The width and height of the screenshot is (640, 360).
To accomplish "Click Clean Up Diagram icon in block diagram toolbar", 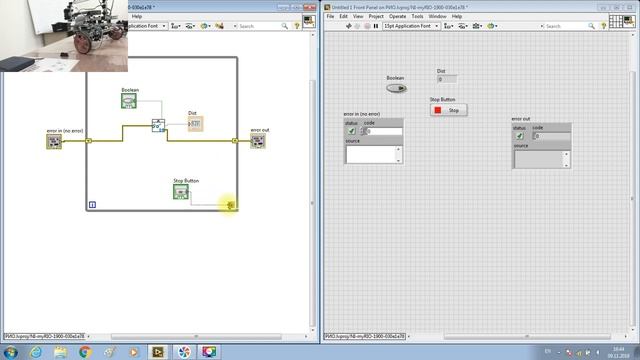I will click(219, 26).
